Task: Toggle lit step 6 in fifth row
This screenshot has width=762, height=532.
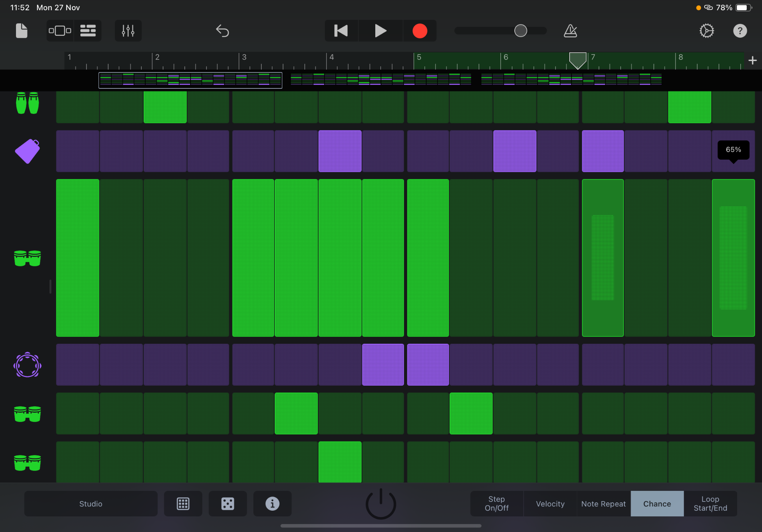Action: pos(296,413)
